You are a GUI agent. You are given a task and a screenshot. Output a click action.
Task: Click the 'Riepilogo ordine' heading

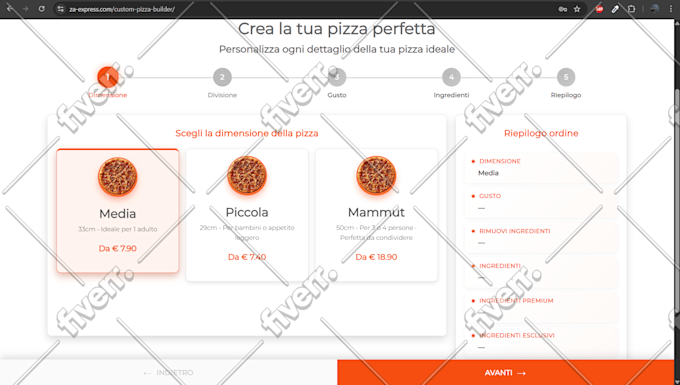point(541,133)
